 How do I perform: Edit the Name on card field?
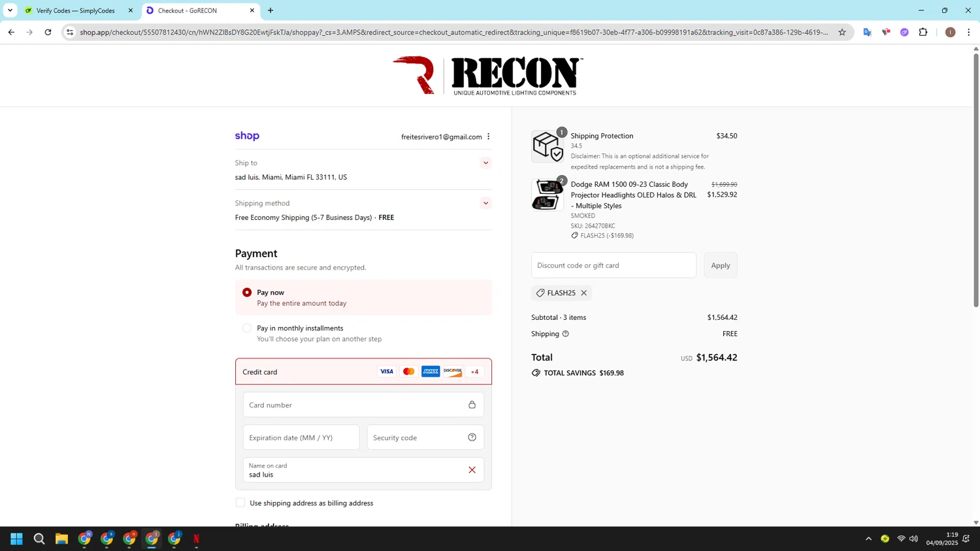click(363, 470)
